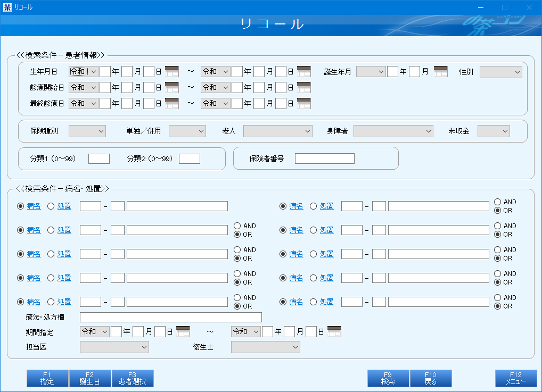Open 最終診療日 end era dropdown
The image size is (542, 392).
[x=216, y=103]
